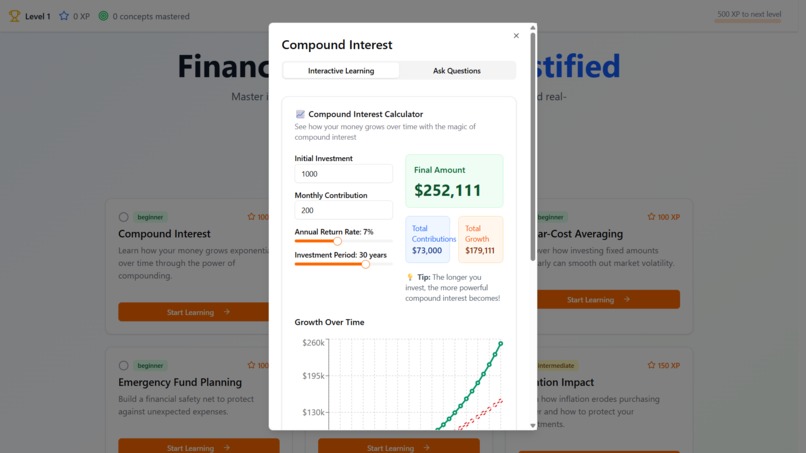Click the Investment Period slider handle
The width and height of the screenshot is (806, 453).
[365, 264]
